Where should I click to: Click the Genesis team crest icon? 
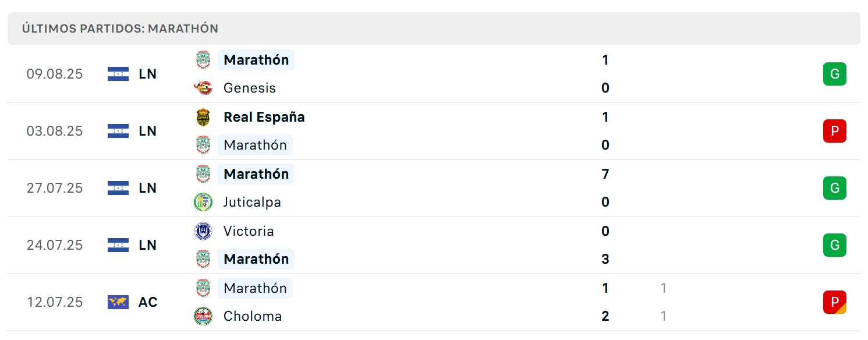[x=203, y=88]
